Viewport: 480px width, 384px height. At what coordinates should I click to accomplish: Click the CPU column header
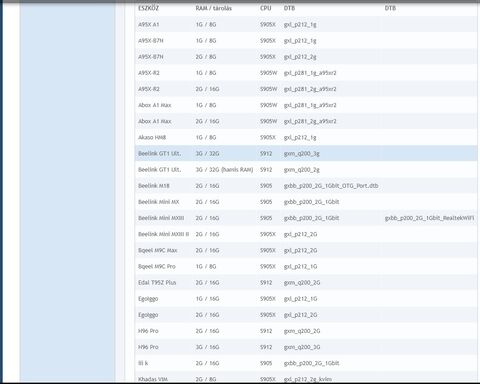tap(266, 8)
